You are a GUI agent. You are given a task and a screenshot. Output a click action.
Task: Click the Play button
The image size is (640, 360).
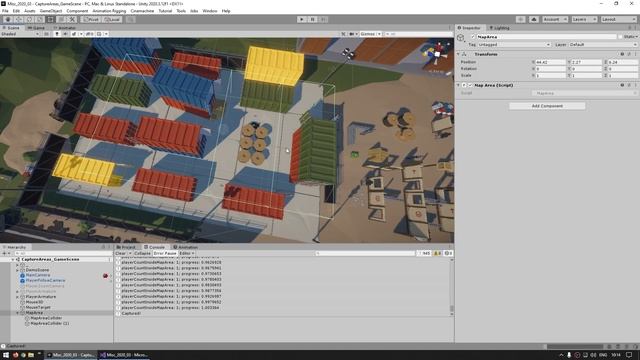(302, 19)
